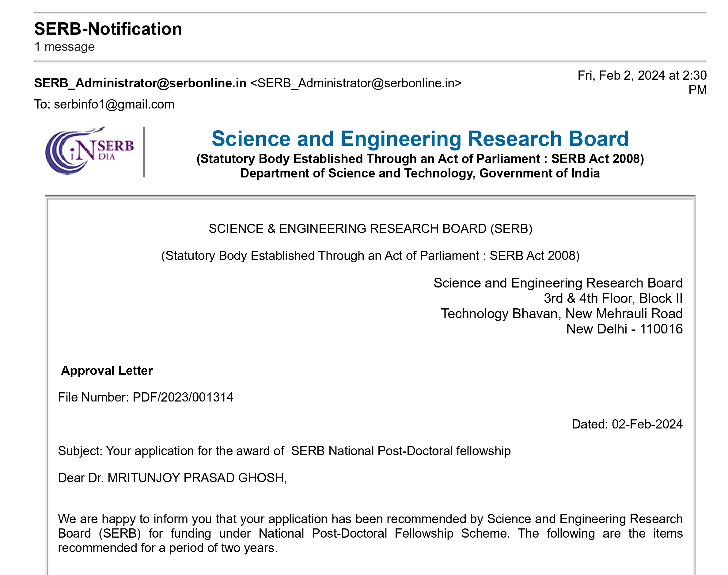Select the Department of Science and Technology line
This screenshot has width=728, height=575.
point(420,173)
